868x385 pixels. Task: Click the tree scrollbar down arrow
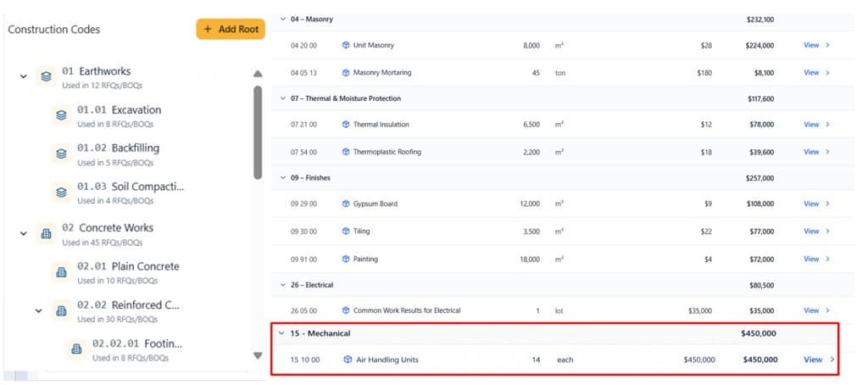pyautogui.click(x=258, y=355)
